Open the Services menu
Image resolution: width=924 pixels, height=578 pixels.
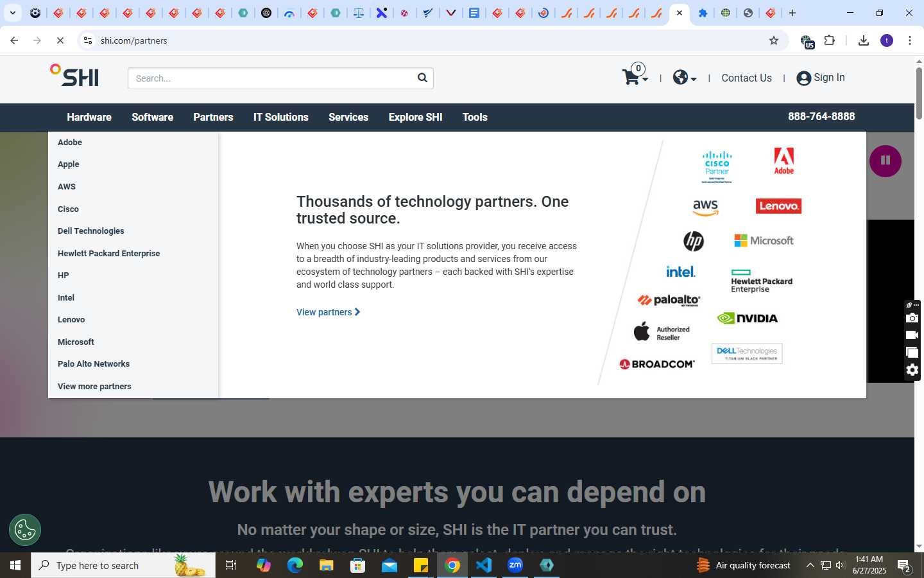point(348,117)
